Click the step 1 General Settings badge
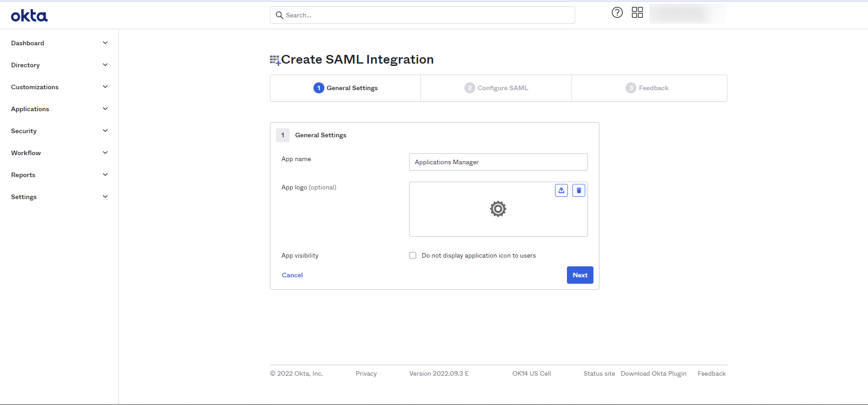This screenshot has width=868, height=405. pyautogui.click(x=318, y=88)
